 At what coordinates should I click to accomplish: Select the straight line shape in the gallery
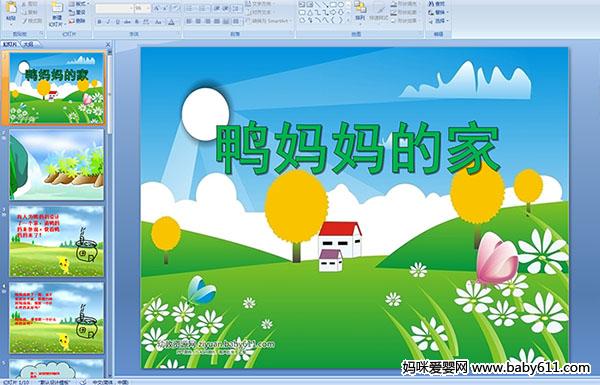317,5
